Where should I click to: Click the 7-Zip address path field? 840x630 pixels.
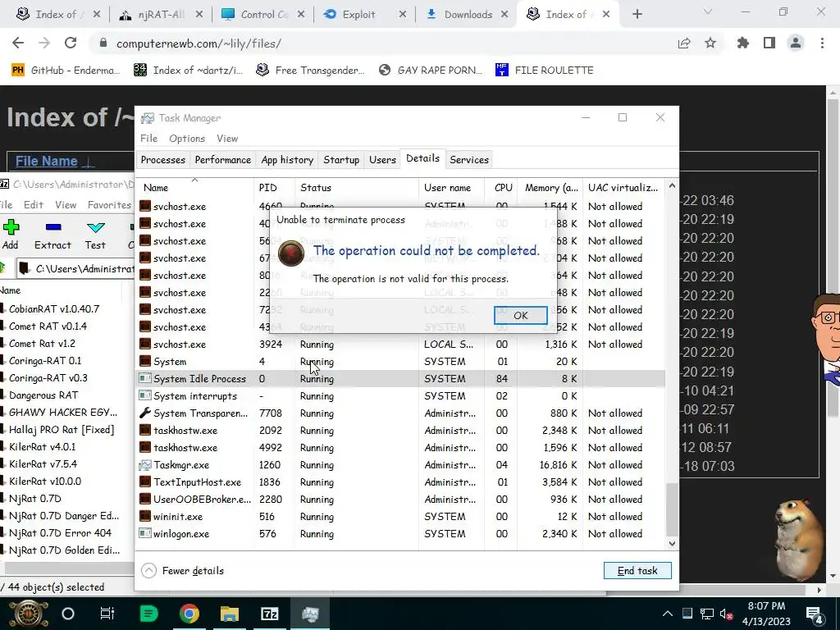tap(75, 268)
